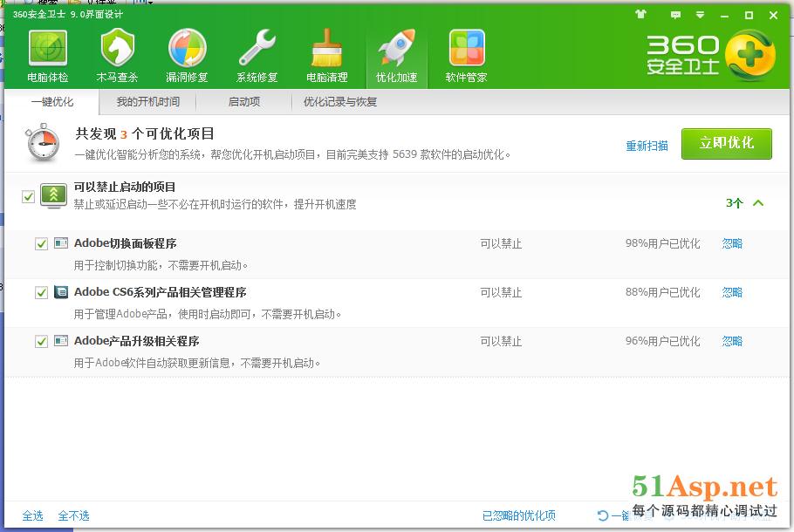The height and width of the screenshot is (532, 794).
Task: Click the monitor icon beside 可以禁止启动的项目
Action: (54, 196)
